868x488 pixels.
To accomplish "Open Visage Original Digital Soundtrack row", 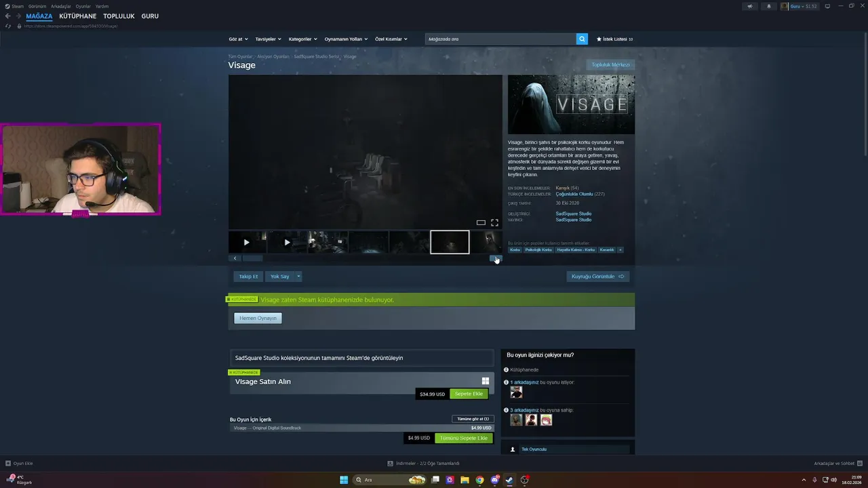I will tap(362, 428).
